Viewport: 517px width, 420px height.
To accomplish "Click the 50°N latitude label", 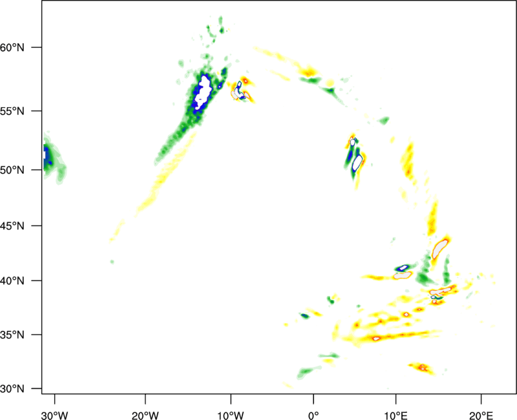I will (x=12, y=170).
